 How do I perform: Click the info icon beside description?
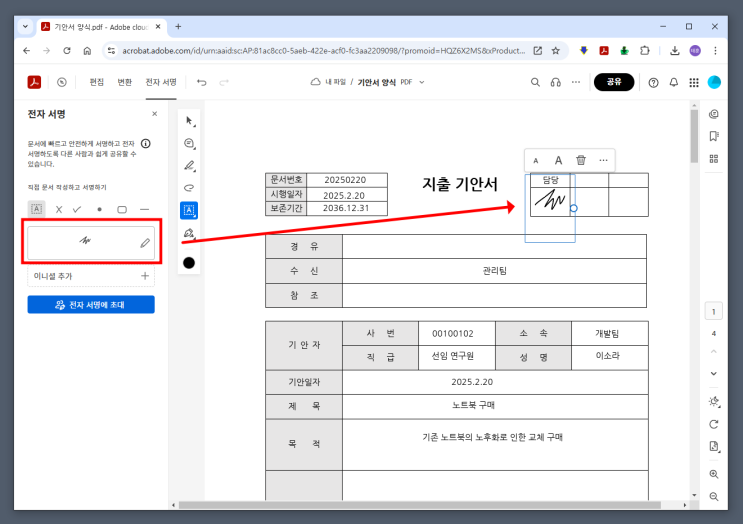146,144
